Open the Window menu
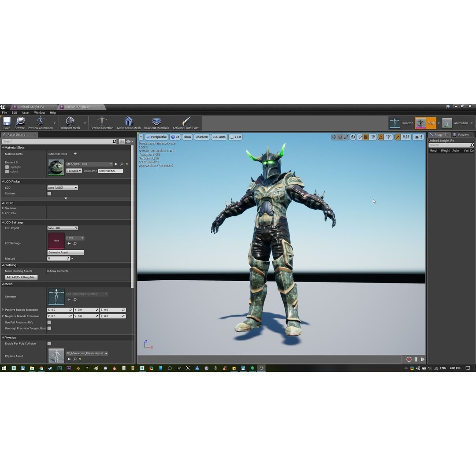The height and width of the screenshot is (476, 476). 40,113
